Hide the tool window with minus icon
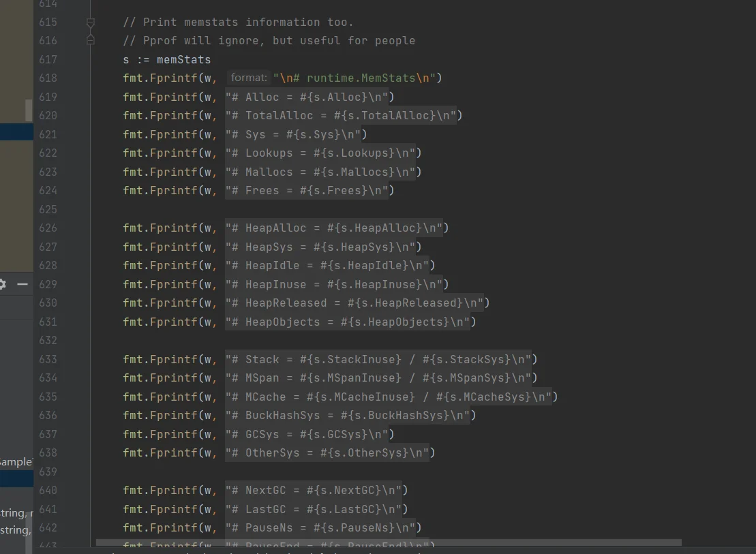 click(x=22, y=284)
